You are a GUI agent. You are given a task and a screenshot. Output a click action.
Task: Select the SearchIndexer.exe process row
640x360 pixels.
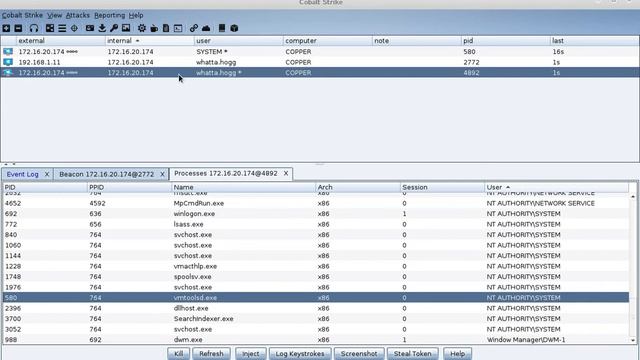316,319
